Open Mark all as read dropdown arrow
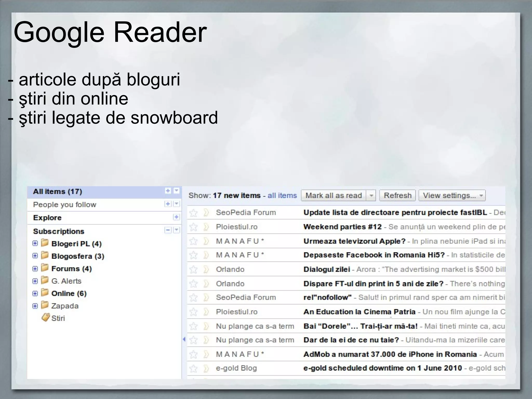This screenshot has width=532, height=399. 371,195
